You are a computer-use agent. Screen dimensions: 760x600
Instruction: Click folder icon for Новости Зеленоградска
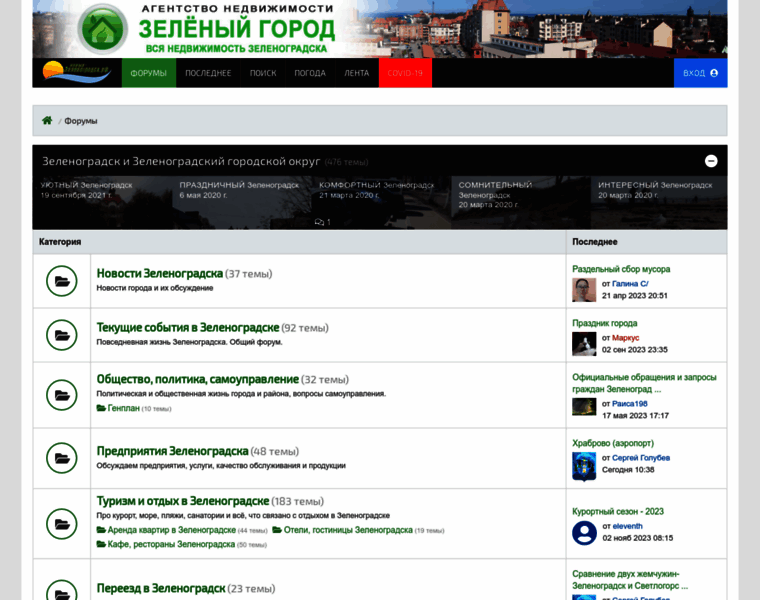pos(62,281)
